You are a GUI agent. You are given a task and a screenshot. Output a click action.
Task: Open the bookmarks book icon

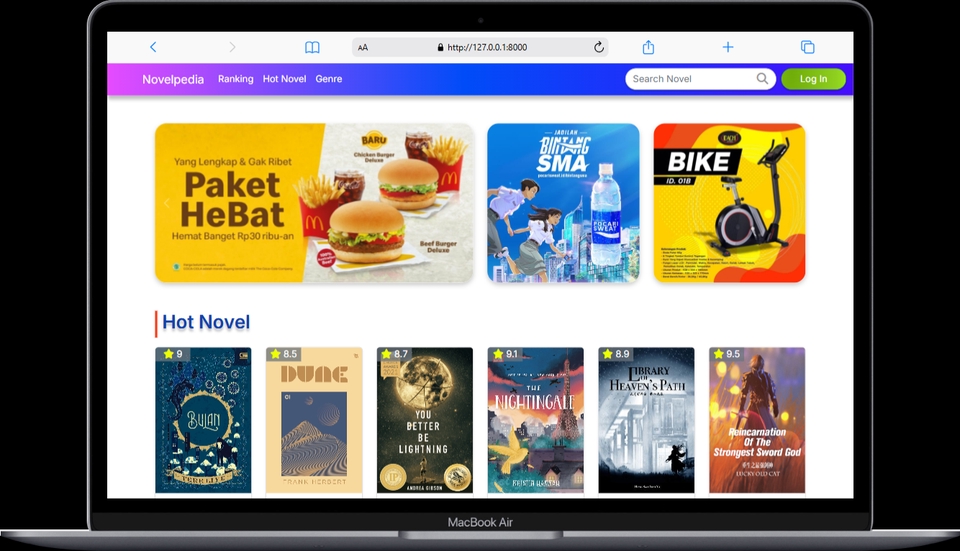point(312,47)
